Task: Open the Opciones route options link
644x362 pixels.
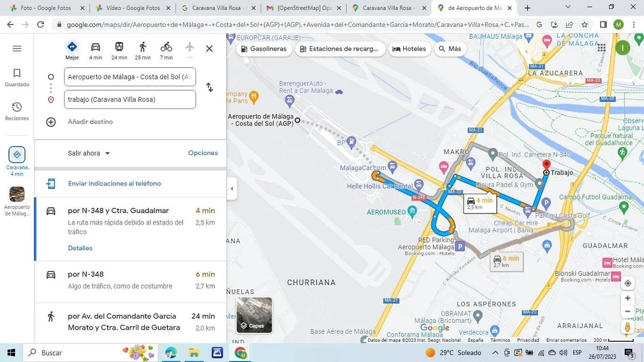Action: (203, 153)
